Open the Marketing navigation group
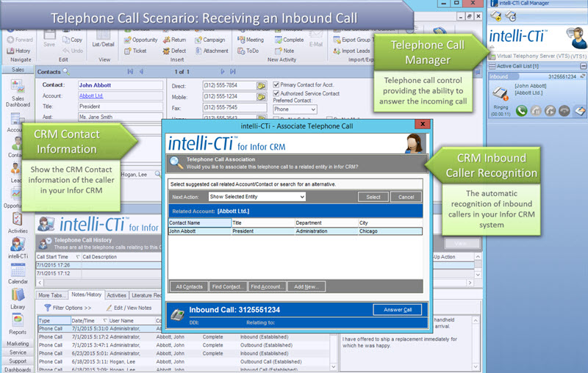The height and width of the screenshot is (373, 588). click(18, 344)
